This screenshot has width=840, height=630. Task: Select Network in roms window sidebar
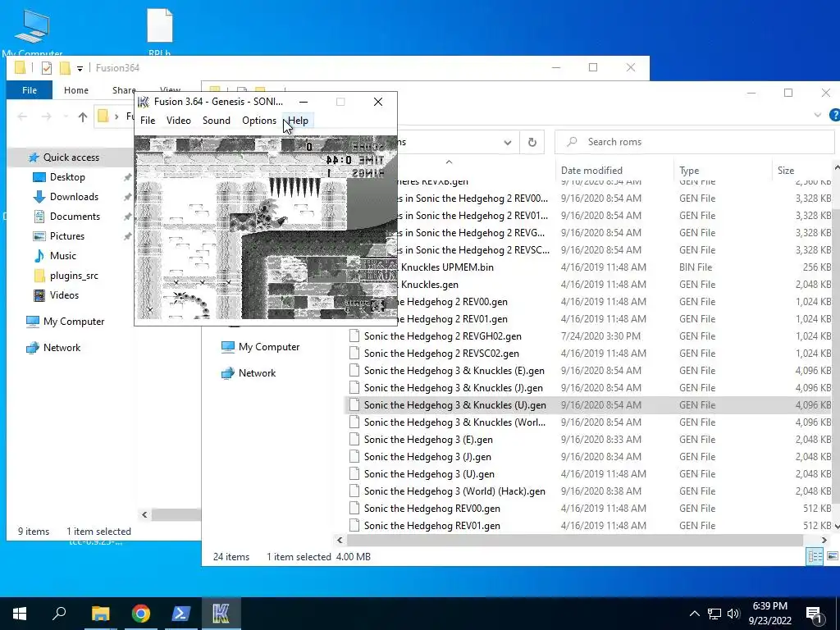[257, 373]
